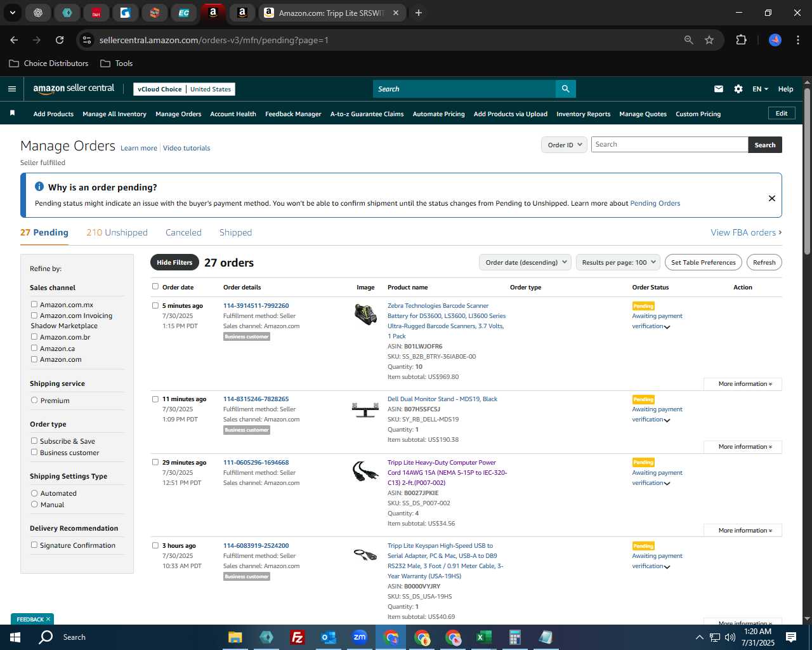Expand Awaiting payment verification for Dell order
Screen dimensions: 812x650
tap(657, 415)
